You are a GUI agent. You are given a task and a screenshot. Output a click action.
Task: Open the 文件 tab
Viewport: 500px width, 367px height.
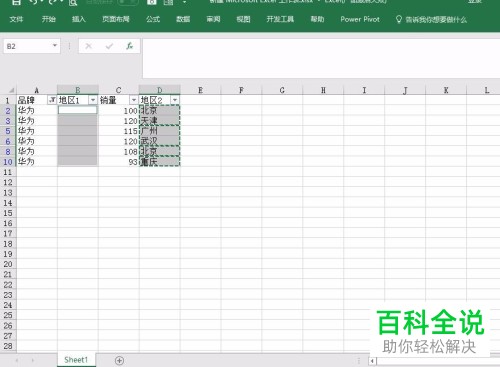click(16, 19)
